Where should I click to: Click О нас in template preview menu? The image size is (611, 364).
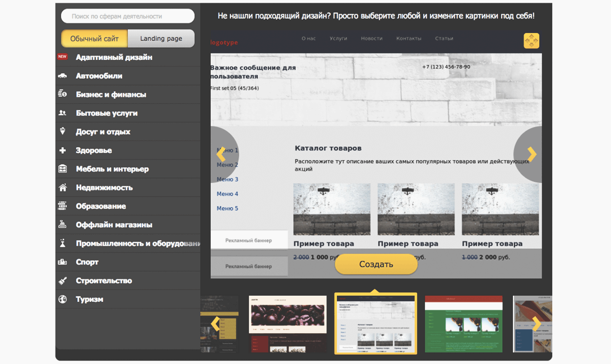point(309,39)
